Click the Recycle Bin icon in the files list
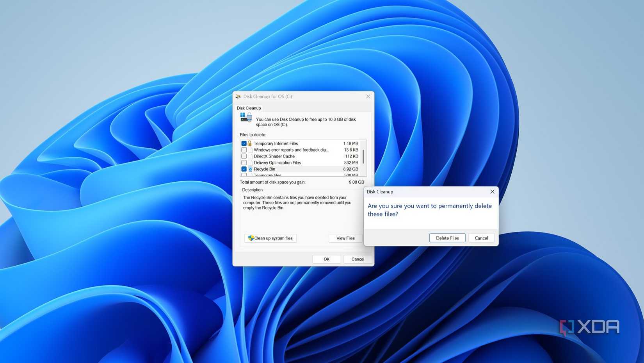 click(x=250, y=169)
